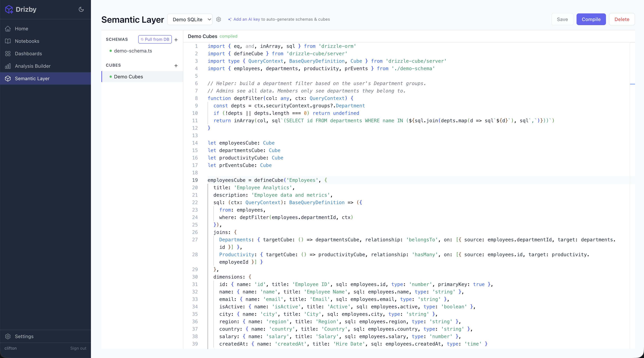Add a new cube with the plus button

176,66
